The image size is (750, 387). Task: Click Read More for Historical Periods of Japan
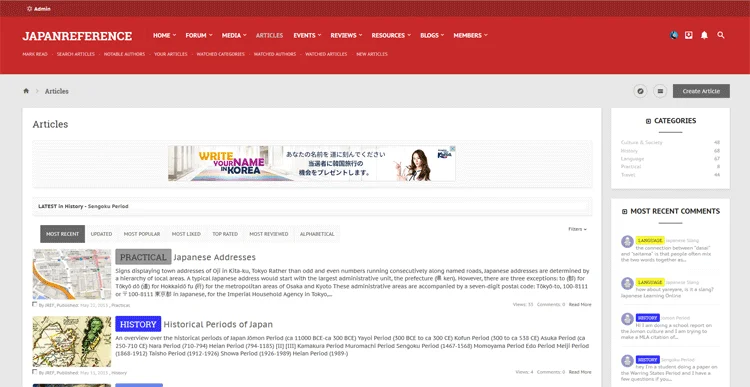click(580, 372)
